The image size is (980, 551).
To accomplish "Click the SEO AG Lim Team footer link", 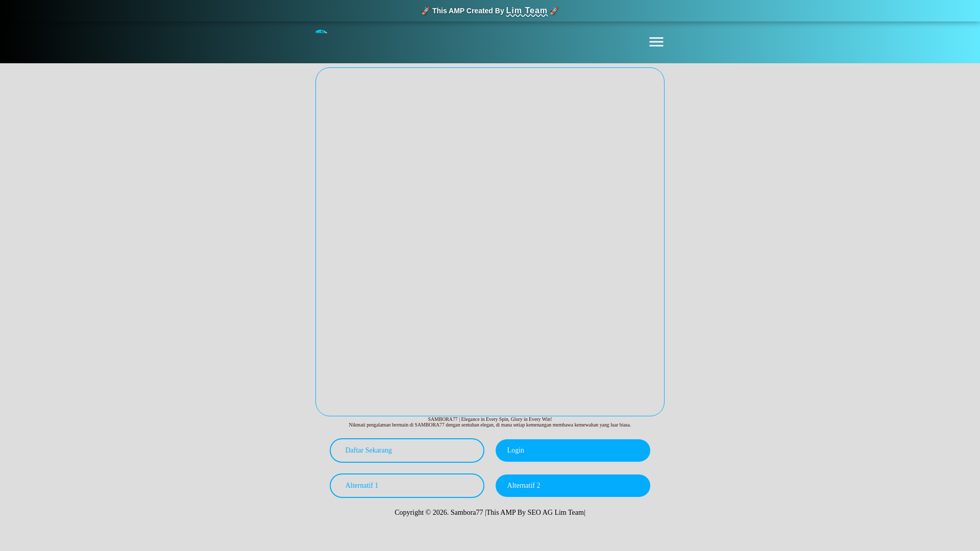I will [x=555, y=513].
